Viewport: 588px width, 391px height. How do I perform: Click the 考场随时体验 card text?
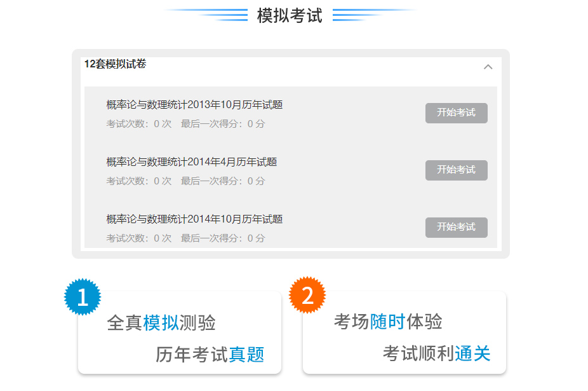(x=388, y=322)
